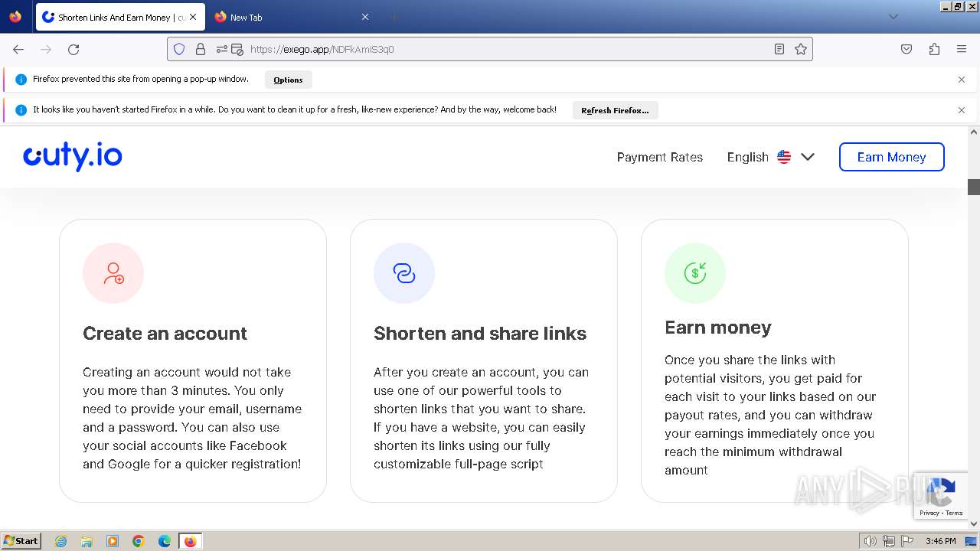Click the Create an account heading
The width and height of the screenshot is (980, 551).
click(165, 334)
